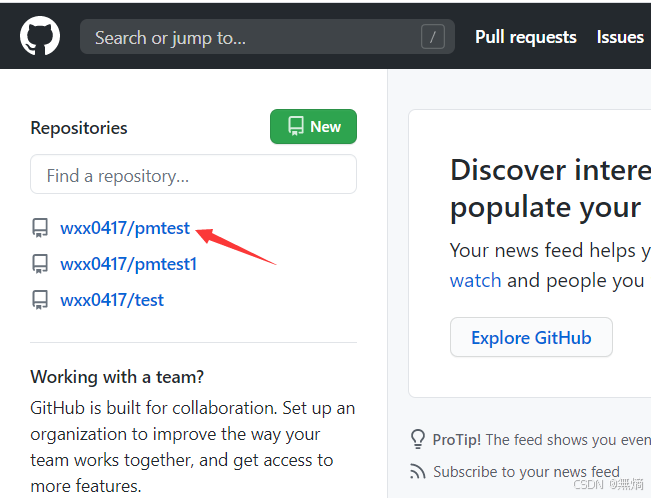This screenshot has height=498, width=651.
Task: Click the repo icon beside wxx0417/pmtest1
Action: (40, 264)
